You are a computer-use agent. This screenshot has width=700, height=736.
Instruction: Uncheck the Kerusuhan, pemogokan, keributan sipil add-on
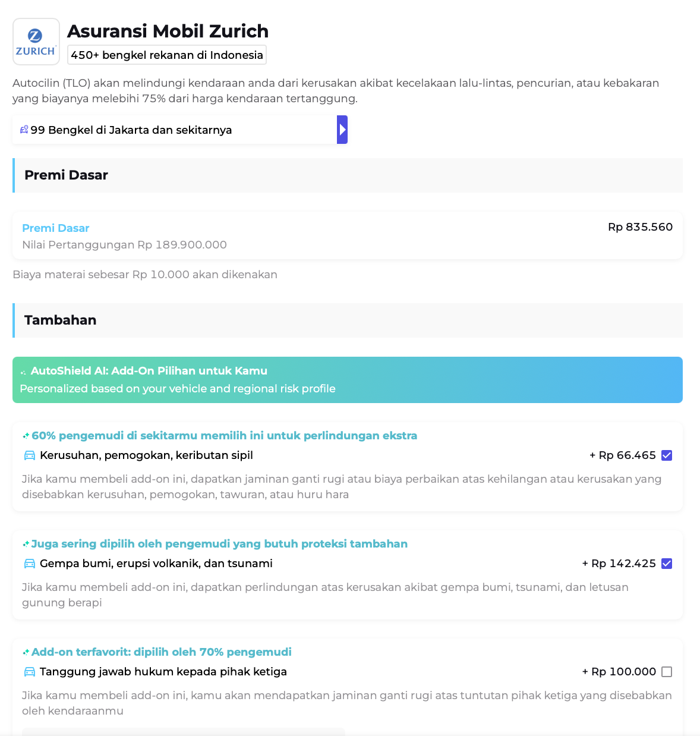(x=667, y=455)
